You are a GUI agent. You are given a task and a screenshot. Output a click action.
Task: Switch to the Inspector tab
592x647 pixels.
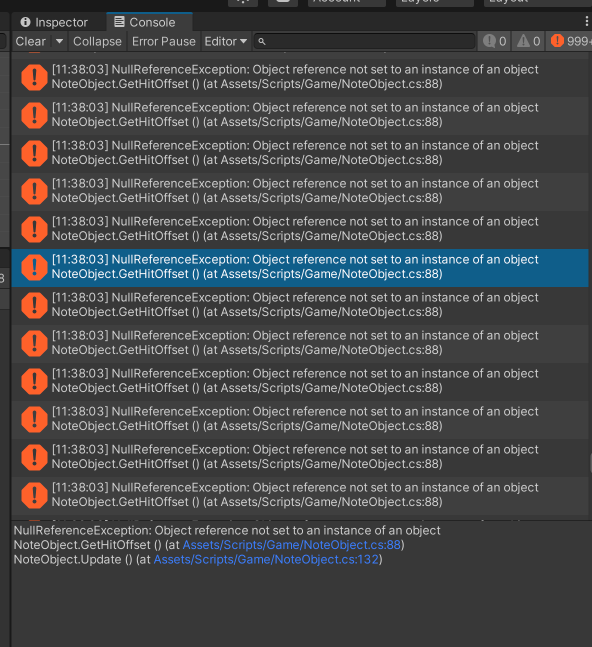(54, 22)
